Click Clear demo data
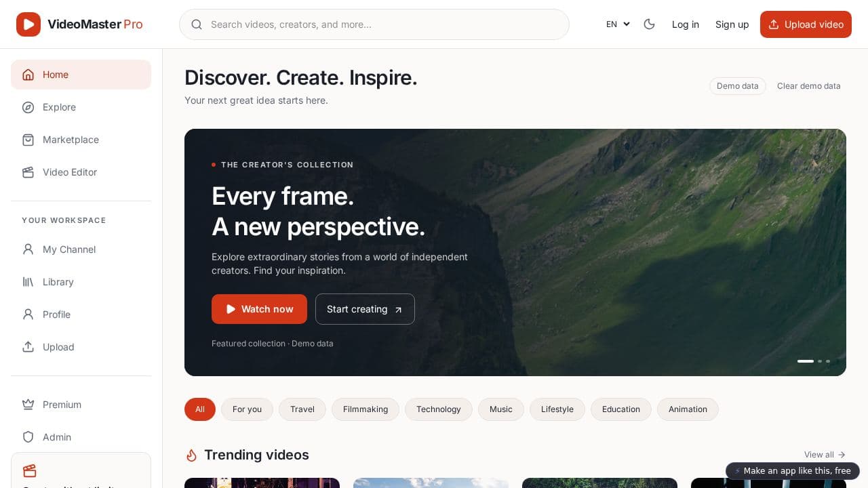 point(809,86)
